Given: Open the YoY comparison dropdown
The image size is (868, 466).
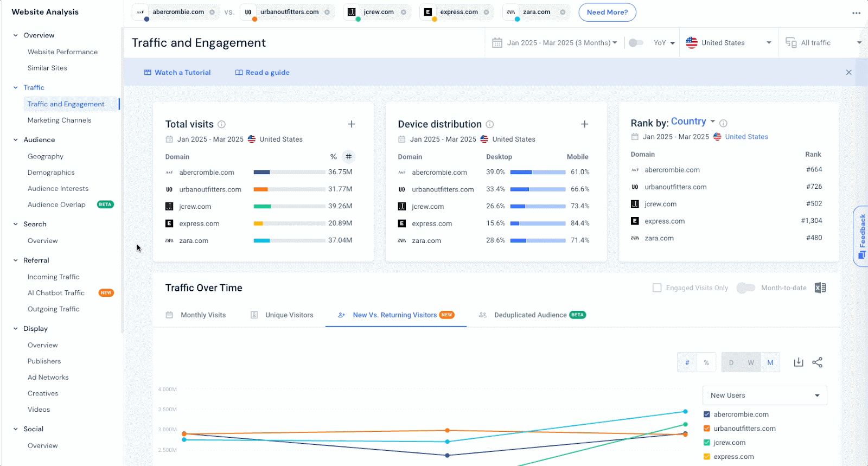Looking at the screenshot, I should [x=665, y=43].
